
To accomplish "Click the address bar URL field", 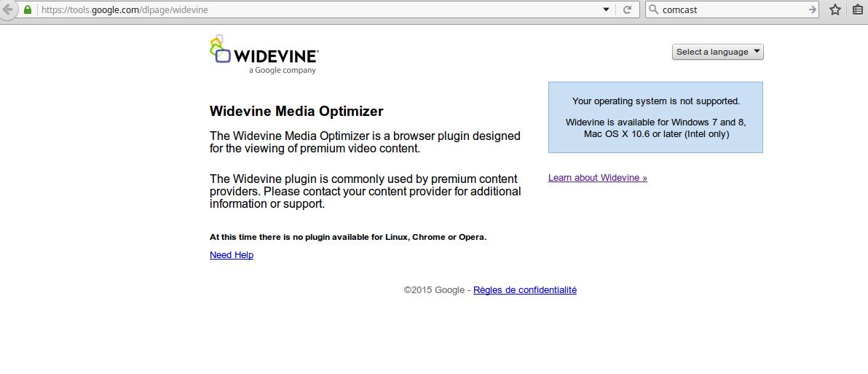I will 319,9.
